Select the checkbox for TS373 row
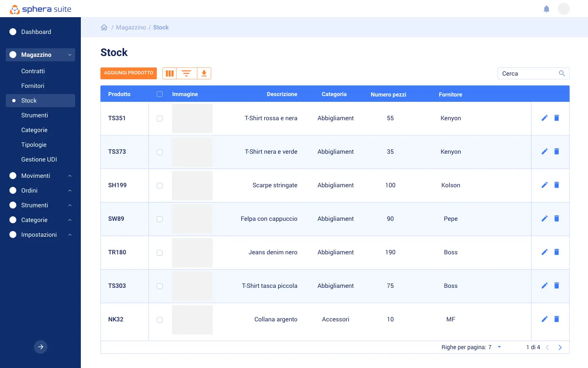The image size is (588, 368). pos(160,152)
